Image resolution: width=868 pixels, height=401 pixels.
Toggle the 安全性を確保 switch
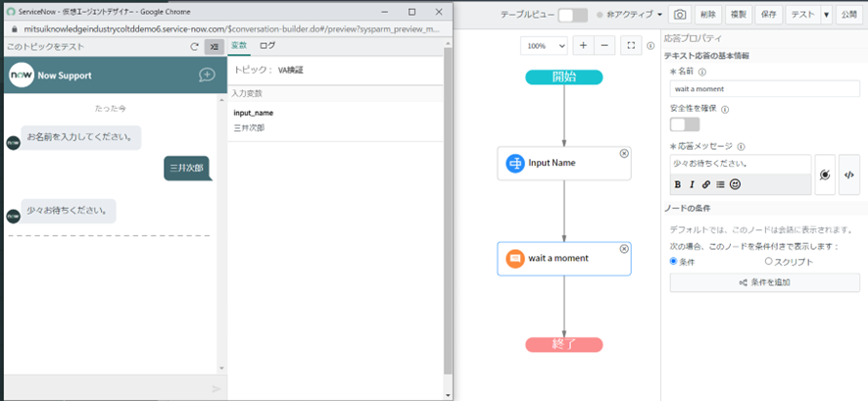(685, 125)
